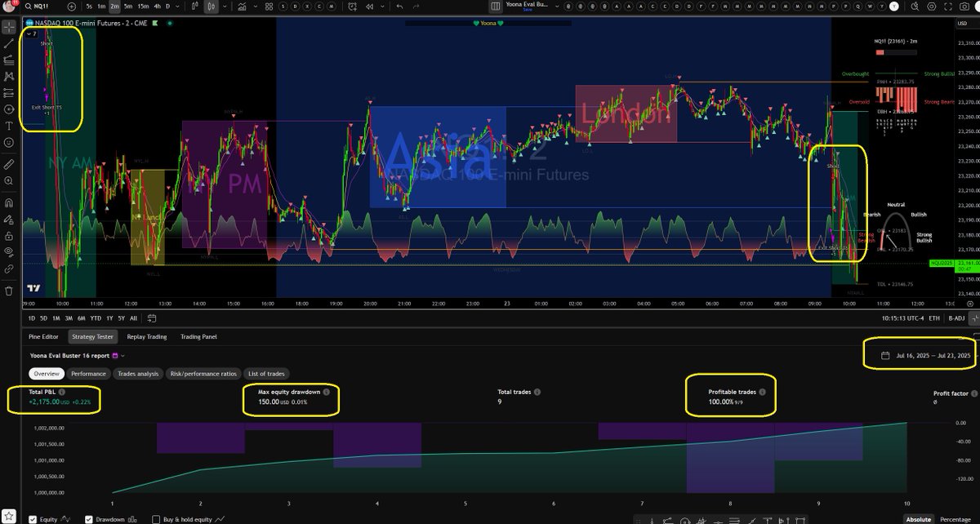Open the emoji icons tool
The image size is (980, 524).
[x=8, y=140]
